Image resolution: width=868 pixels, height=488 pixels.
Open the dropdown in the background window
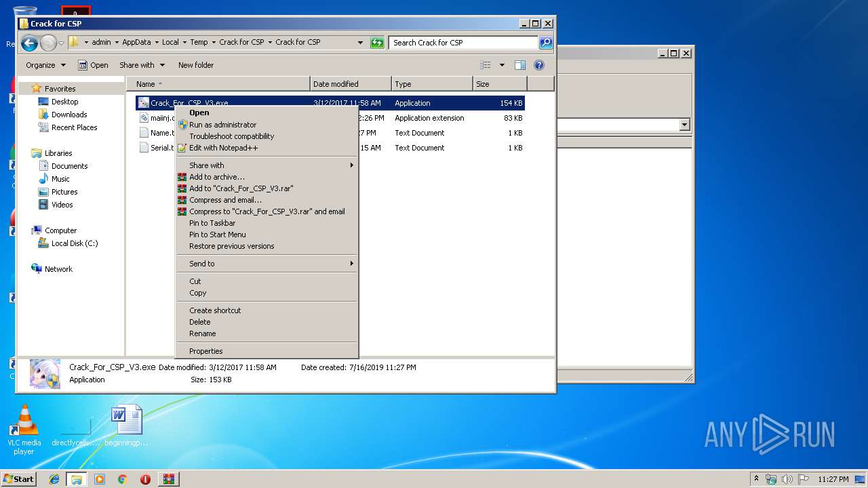point(684,125)
